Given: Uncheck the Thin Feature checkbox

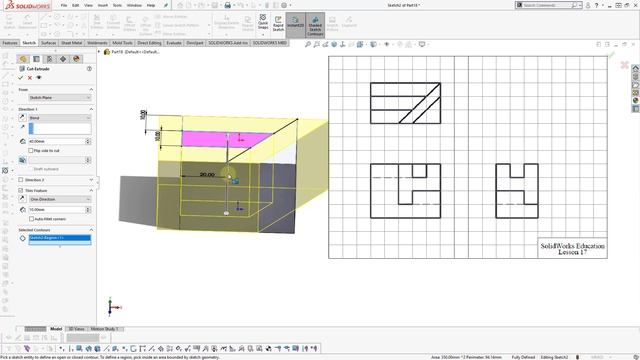Looking at the screenshot, I should click(21, 191).
